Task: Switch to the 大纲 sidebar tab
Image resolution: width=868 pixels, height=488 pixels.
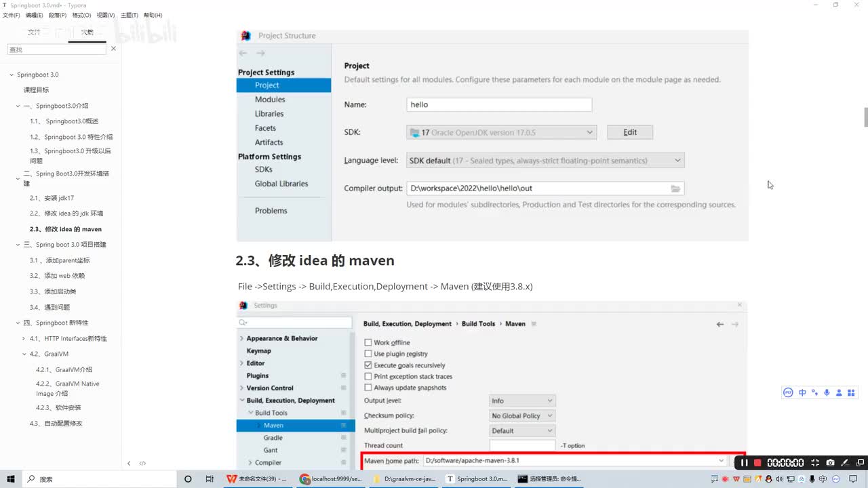Action: [87, 32]
